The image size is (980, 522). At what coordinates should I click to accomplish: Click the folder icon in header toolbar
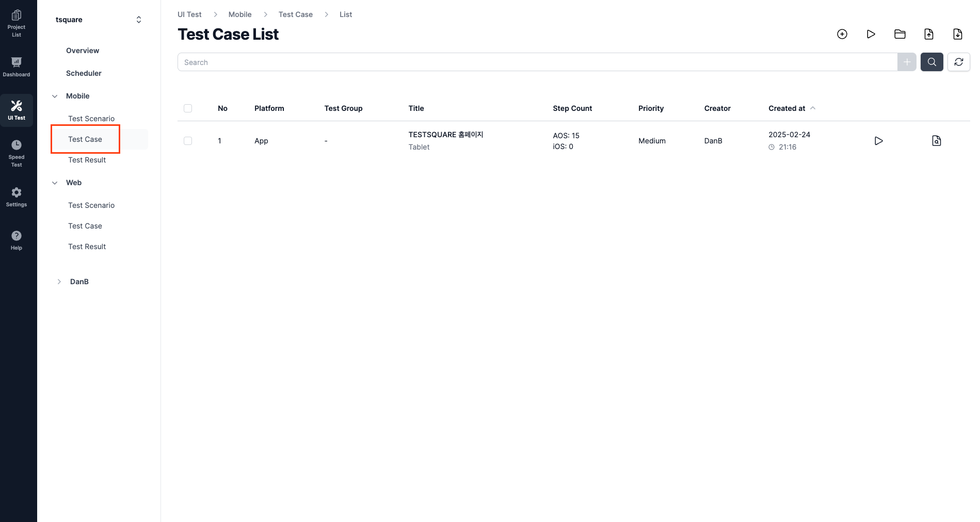899,34
